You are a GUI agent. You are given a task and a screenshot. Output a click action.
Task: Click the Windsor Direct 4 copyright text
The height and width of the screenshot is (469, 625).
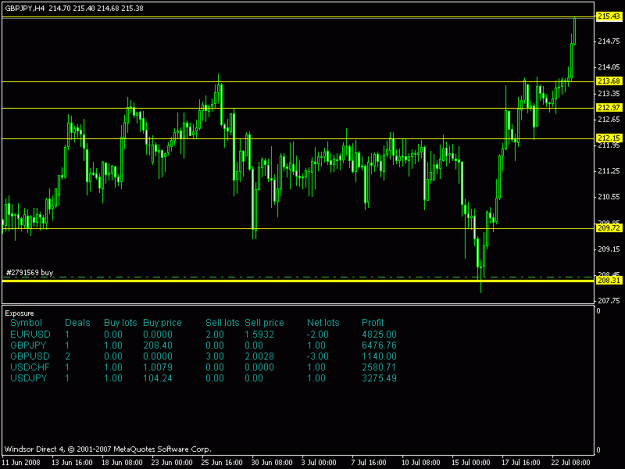point(108,449)
